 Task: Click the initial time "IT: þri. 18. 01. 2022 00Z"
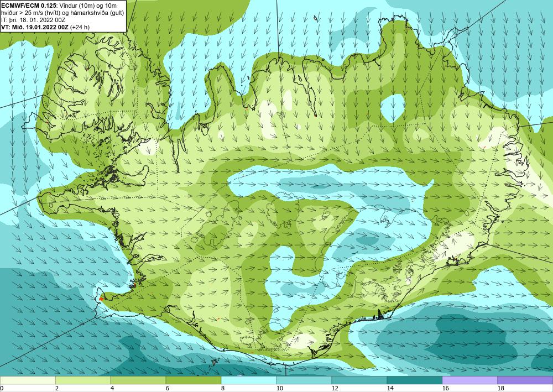(34, 20)
